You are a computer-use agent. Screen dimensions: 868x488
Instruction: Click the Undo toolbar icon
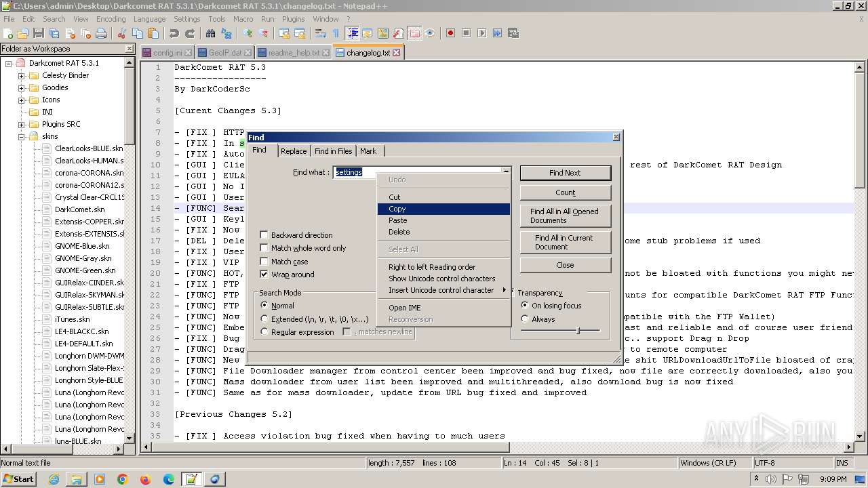[174, 33]
